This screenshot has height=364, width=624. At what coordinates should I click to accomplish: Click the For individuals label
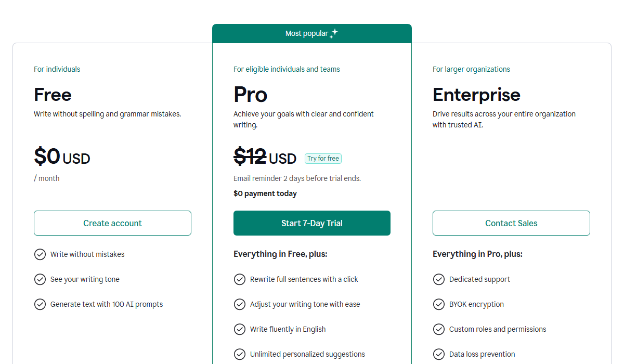click(57, 69)
